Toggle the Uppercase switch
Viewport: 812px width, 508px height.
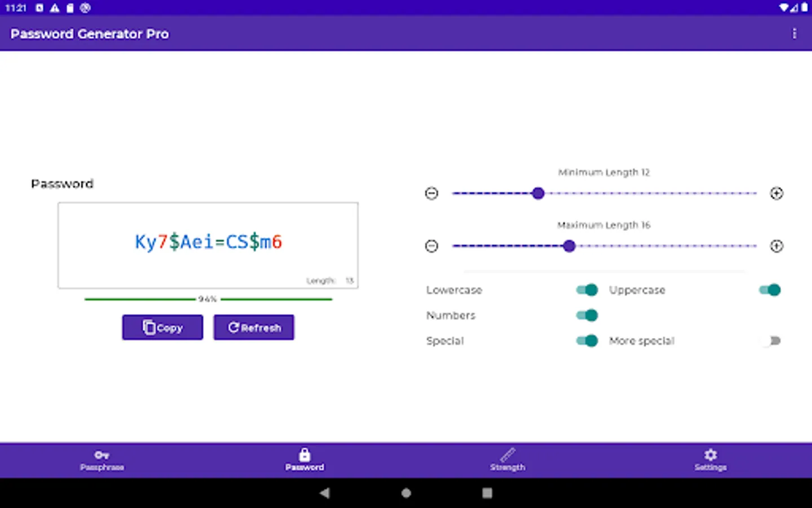pyautogui.click(x=770, y=290)
